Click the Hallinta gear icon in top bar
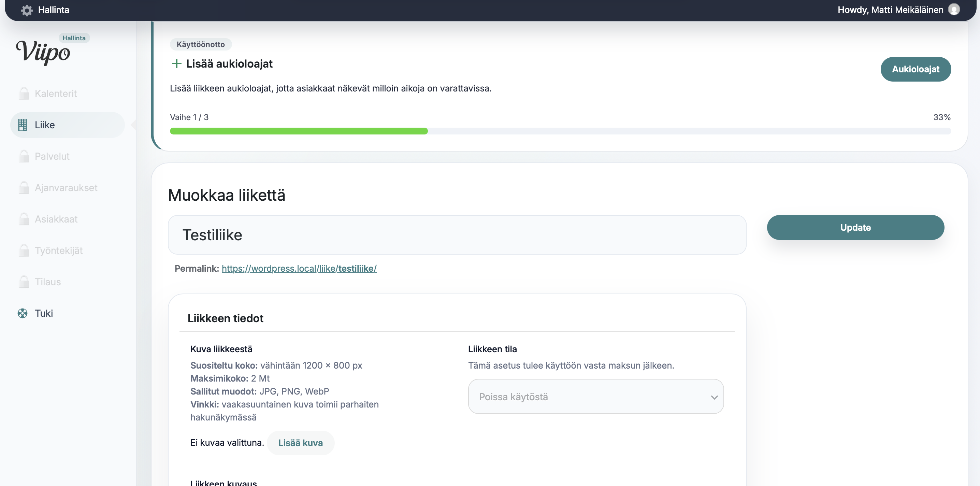 [27, 10]
